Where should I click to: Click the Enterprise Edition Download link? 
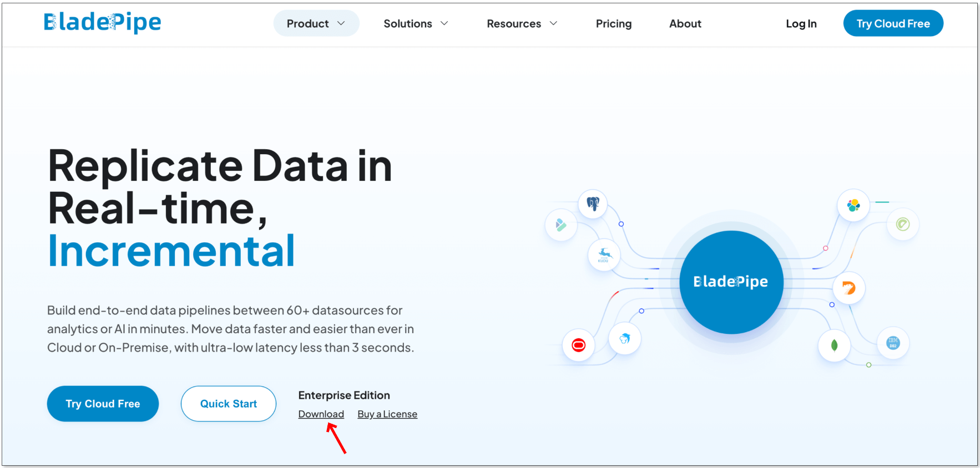coord(321,414)
